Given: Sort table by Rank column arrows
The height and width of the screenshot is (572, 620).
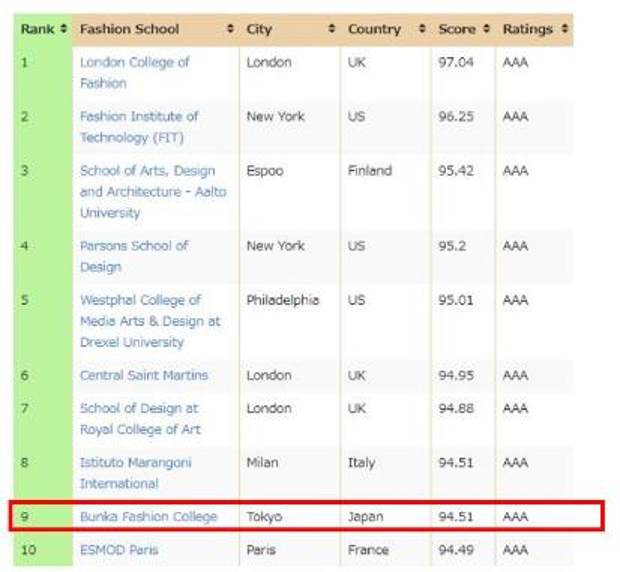Looking at the screenshot, I should point(63,29).
